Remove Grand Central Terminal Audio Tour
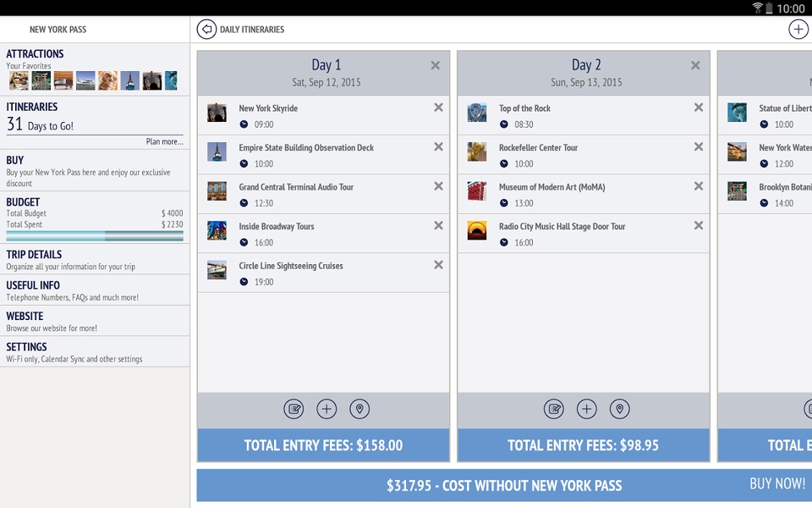The width and height of the screenshot is (812, 508). (x=439, y=186)
